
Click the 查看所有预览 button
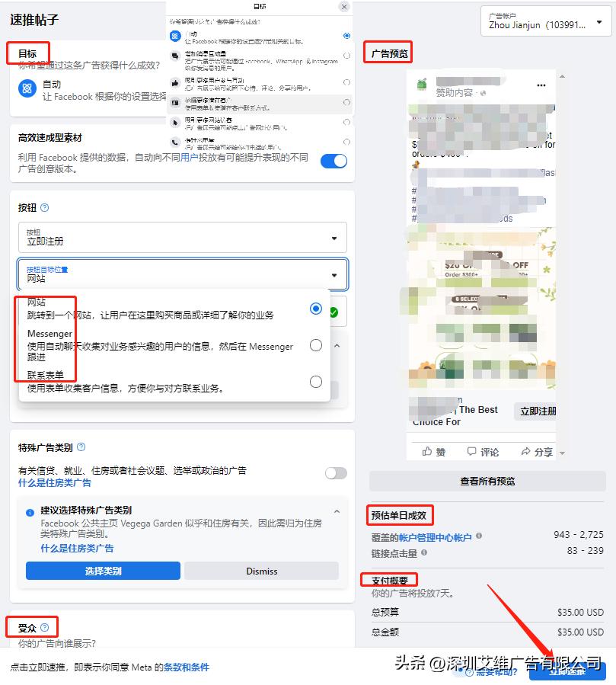488,480
